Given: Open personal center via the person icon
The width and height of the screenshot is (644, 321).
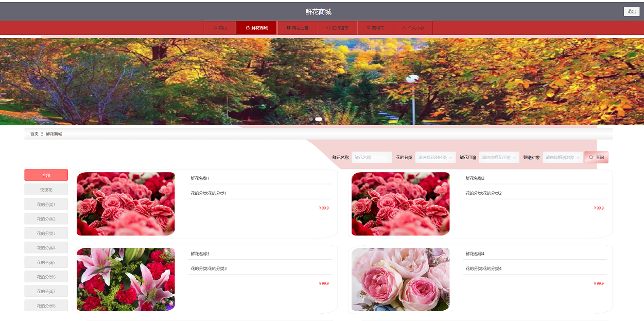Looking at the screenshot, I should 404,28.
